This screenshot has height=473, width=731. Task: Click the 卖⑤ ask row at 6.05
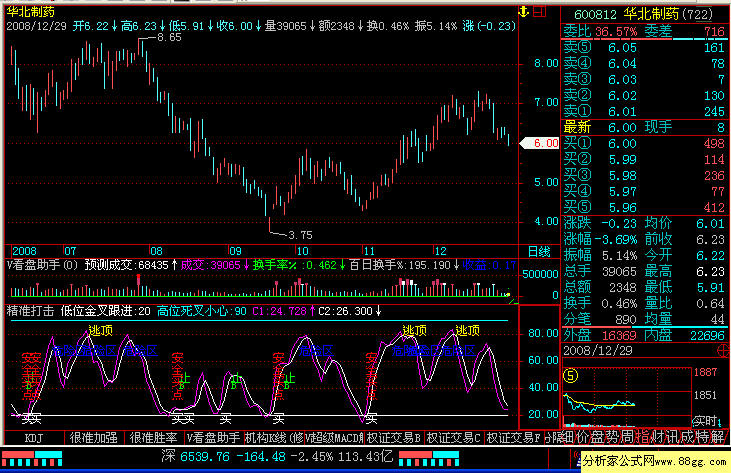point(644,48)
